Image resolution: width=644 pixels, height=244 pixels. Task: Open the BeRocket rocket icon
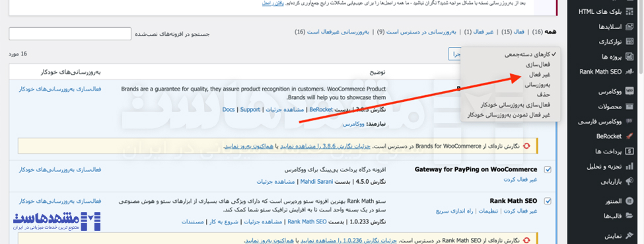[x=629, y=136]
